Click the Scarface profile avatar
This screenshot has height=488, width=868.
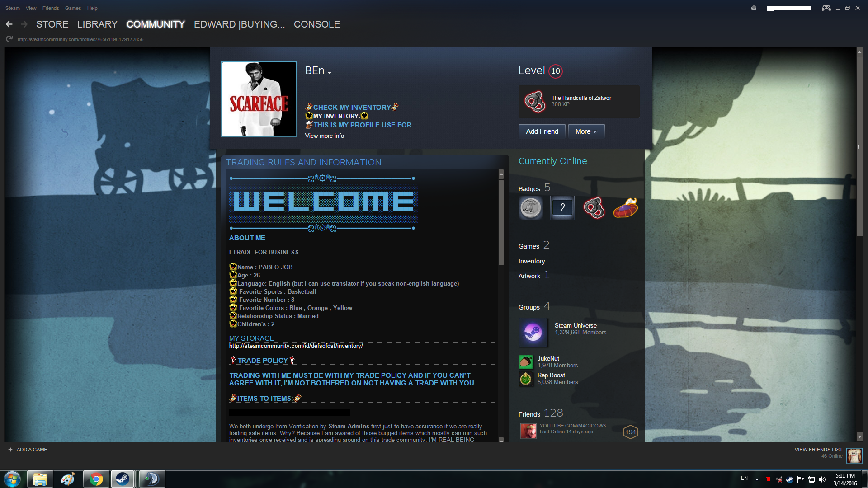pos(259,99)
